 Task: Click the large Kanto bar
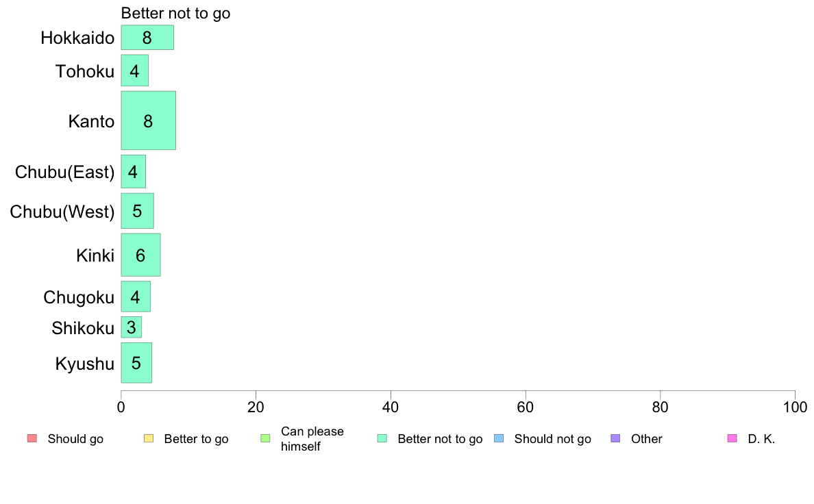click(x=149, y=121)
